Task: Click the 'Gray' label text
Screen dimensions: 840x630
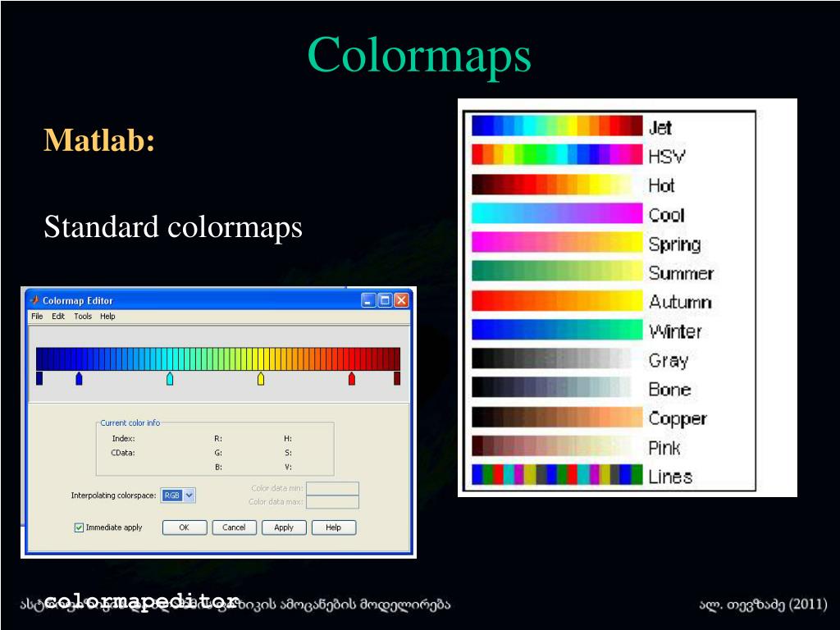Action: [669, 361]
